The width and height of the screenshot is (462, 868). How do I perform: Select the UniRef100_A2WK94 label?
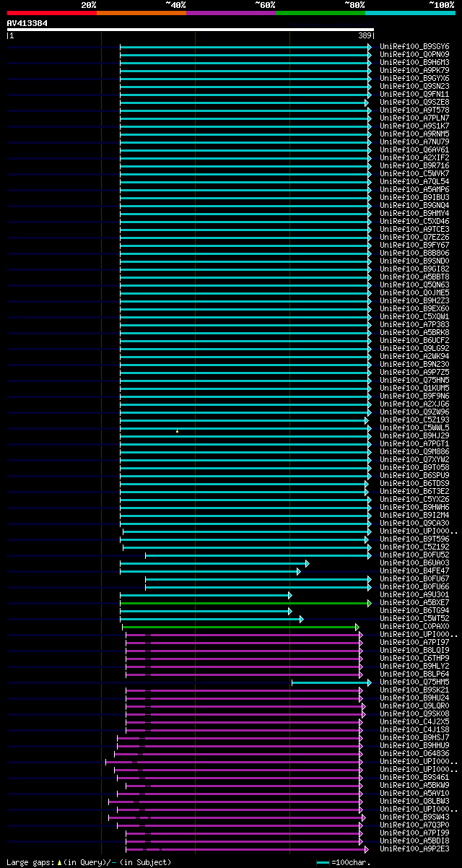(x=414, y=356)
